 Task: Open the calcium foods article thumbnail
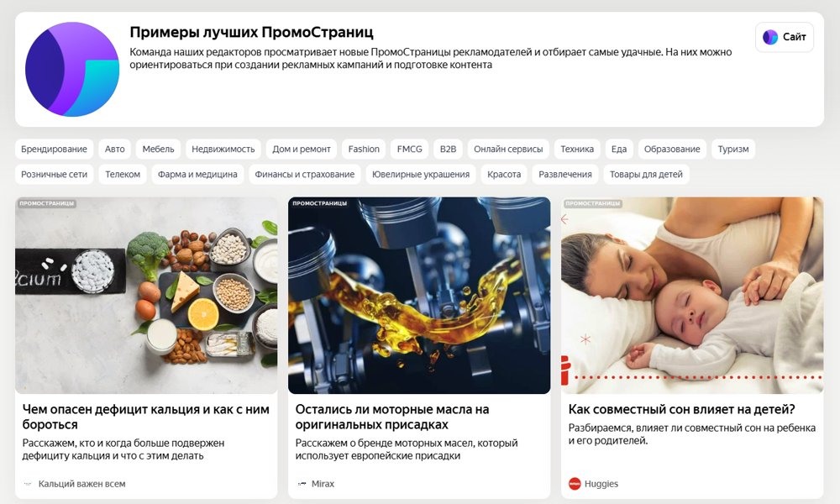(146, 295)
